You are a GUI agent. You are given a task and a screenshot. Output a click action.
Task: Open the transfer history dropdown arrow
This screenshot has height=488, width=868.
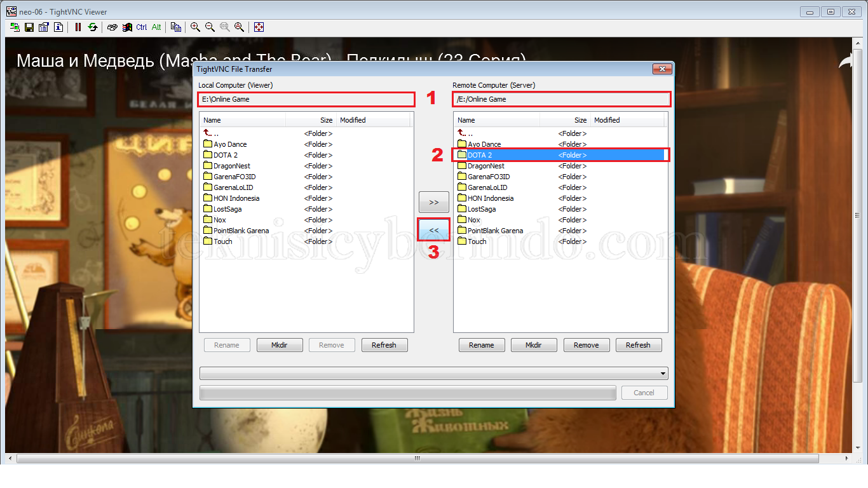pyautogui.click(x=663, y=374)
